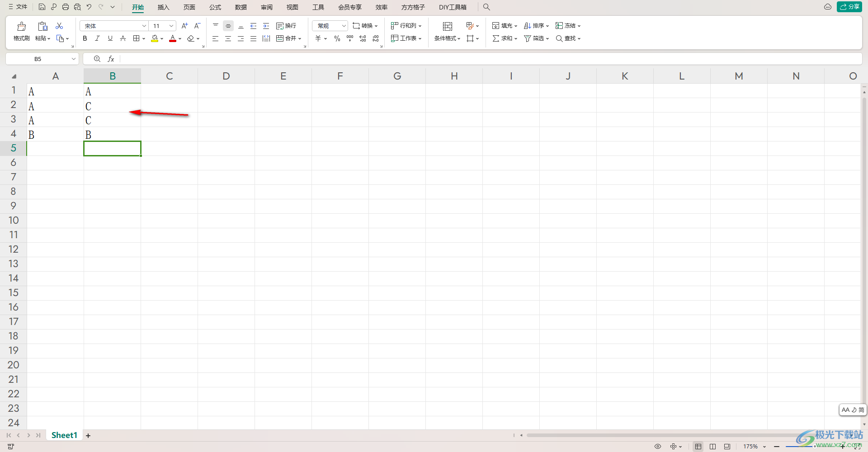Screen dimensions: 868x452
Task: Open number format dropdown (常规)
Action: tap(344, 26)
